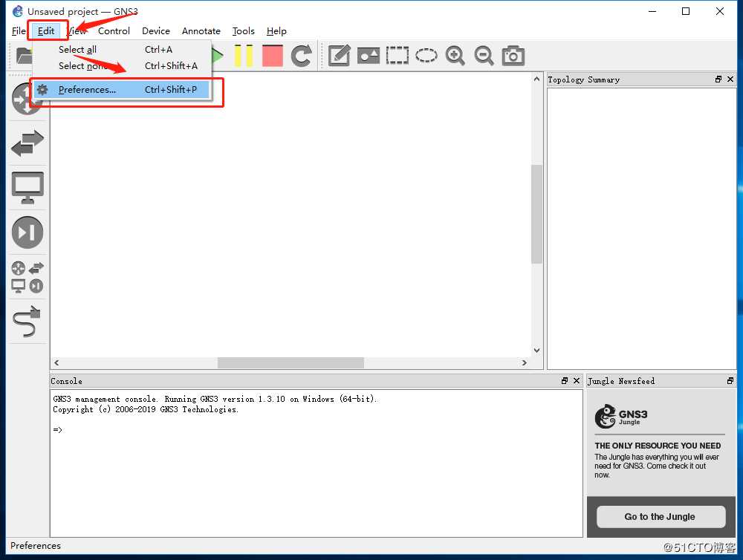Image resolution: width=743 pixels, height=560 pixels.
Task: Click the Copyright line in console
Action: [146, 409]
